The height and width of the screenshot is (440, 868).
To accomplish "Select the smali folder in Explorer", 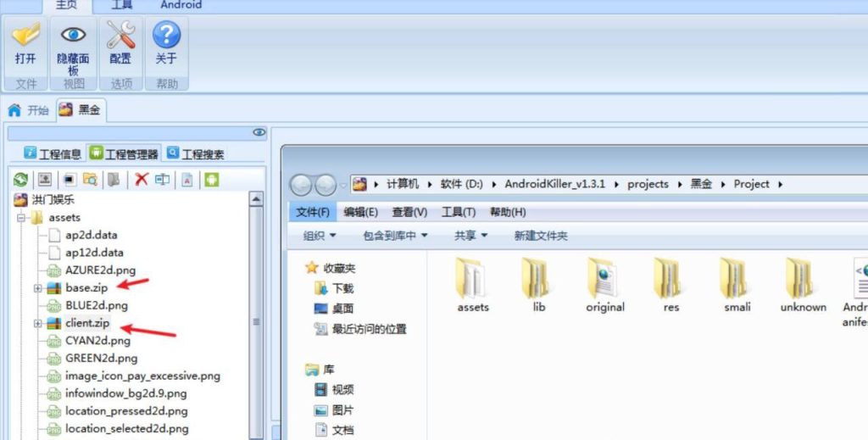I will click(x=737, y=286).
